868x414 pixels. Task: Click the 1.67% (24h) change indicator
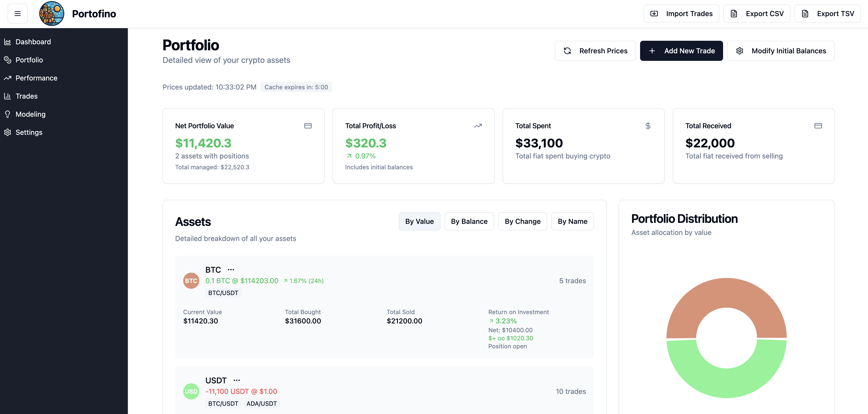click(303, 281)
